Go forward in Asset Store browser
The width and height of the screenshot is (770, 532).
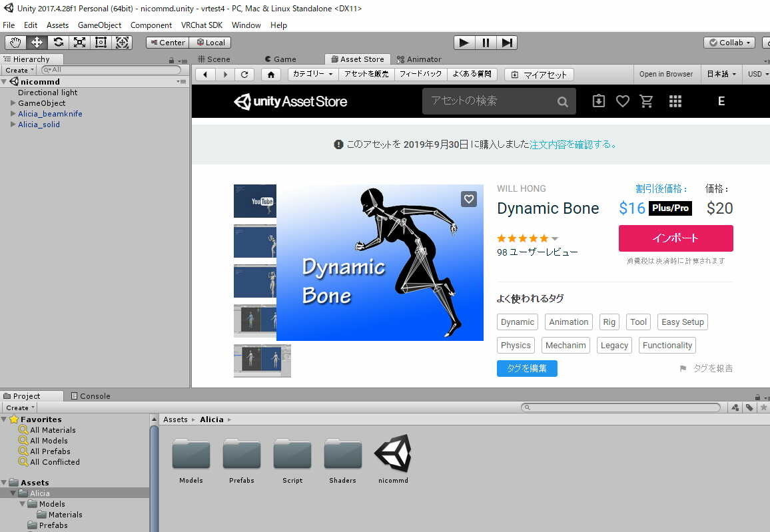(x=225, y=75)
